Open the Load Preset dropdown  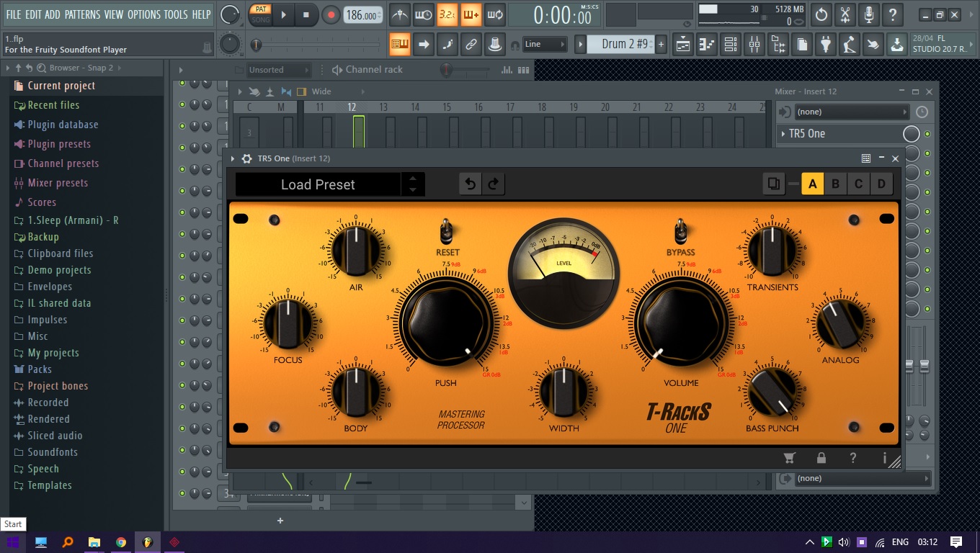318,184
